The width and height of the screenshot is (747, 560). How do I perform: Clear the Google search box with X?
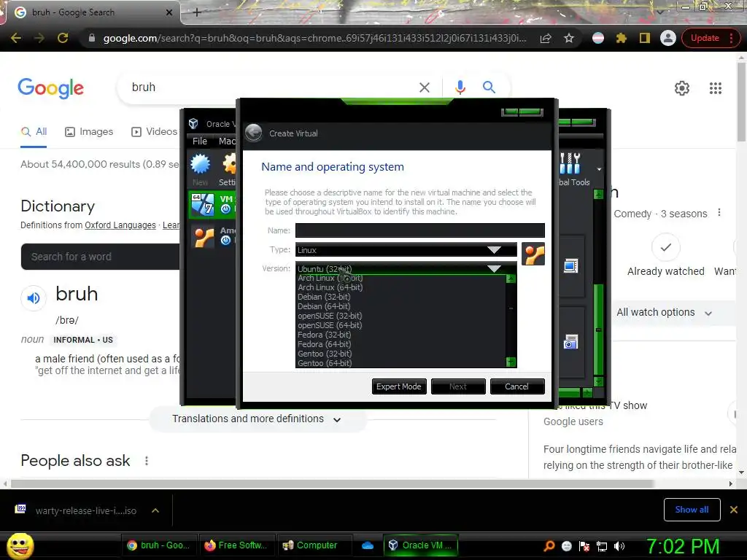[x=424, y=87]
